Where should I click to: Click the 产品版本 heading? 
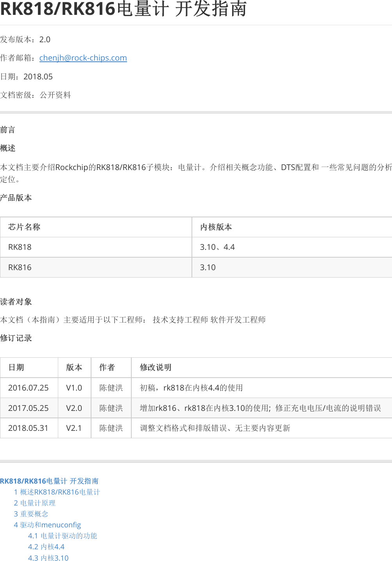(x=16, y=198)
